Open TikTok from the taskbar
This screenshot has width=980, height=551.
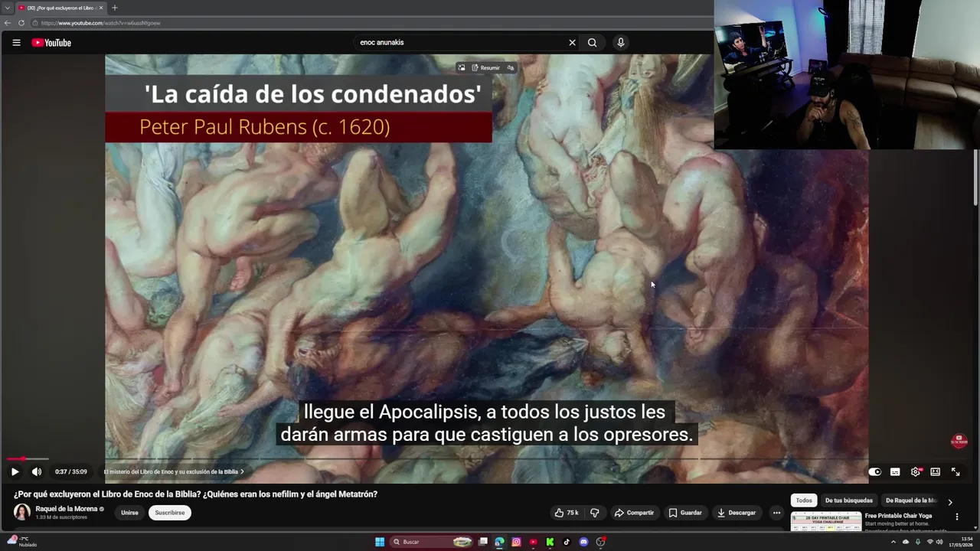coord(567,542)
